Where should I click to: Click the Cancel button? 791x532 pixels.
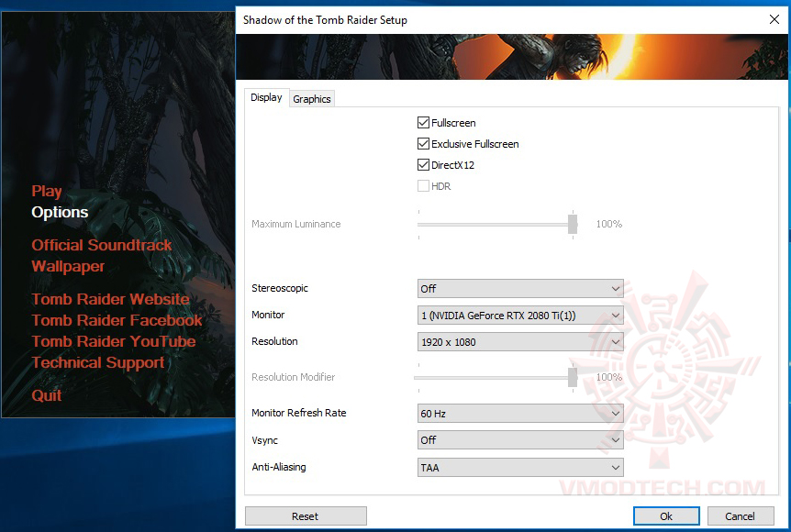click(x=740, y=515)
